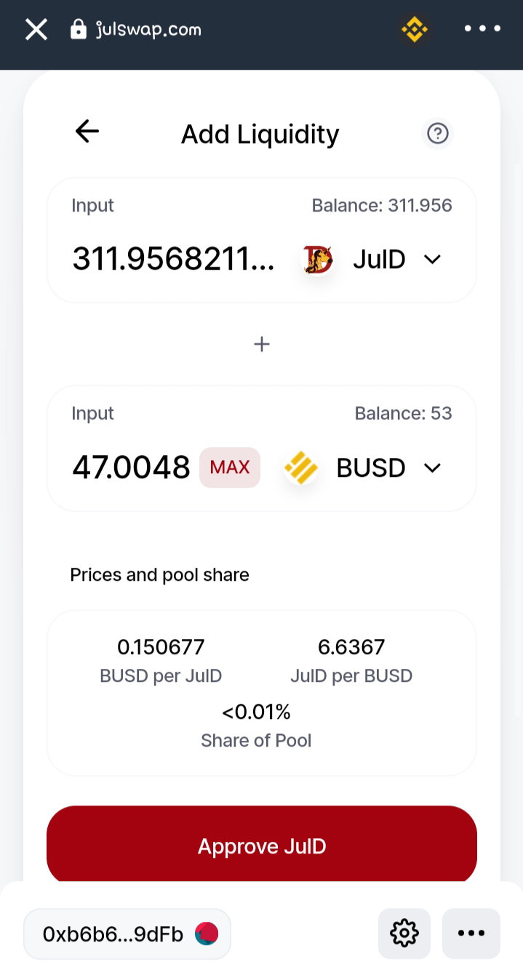Close the julswap.com browser page

(x=36, y=30)
